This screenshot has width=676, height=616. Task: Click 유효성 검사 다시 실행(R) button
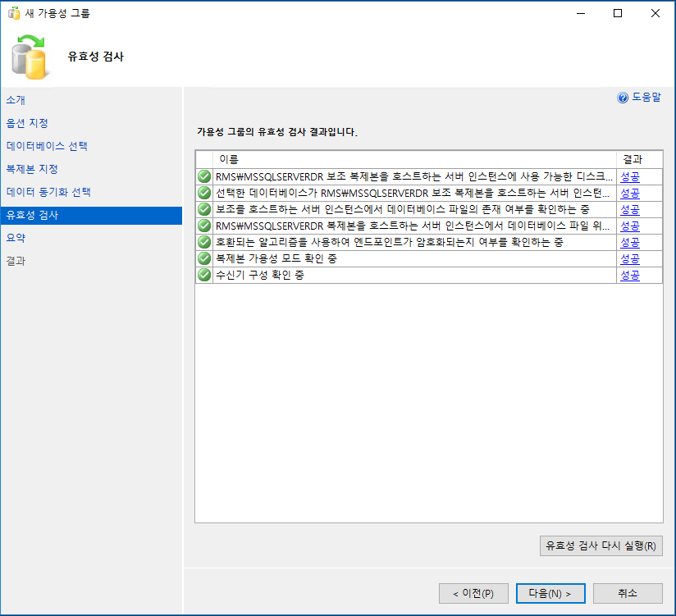tap(601, 545)
